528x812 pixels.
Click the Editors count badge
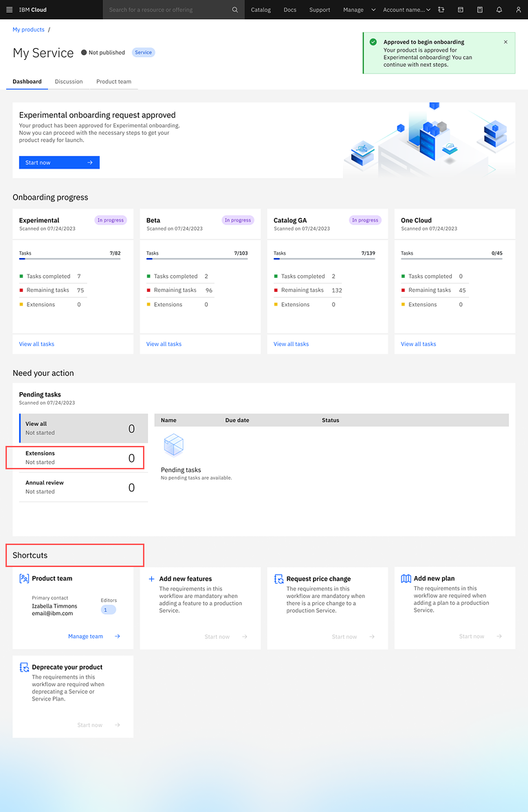tap(108, 610)
